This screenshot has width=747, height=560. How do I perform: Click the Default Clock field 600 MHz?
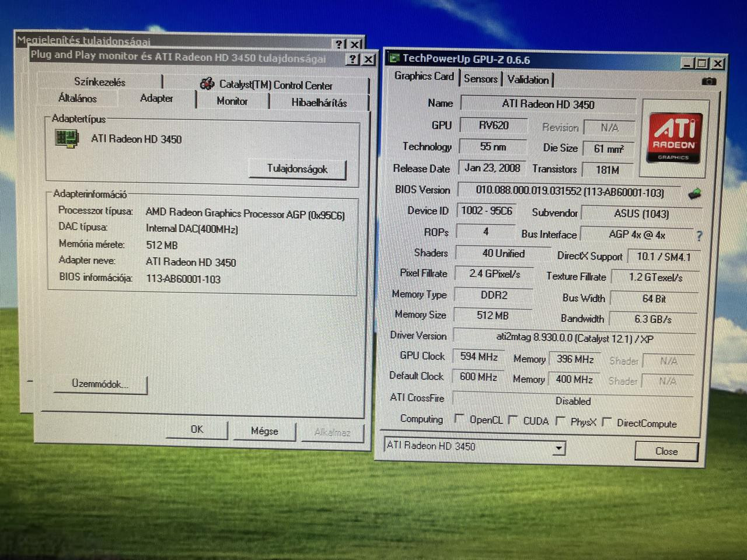[x=479, y=377]
